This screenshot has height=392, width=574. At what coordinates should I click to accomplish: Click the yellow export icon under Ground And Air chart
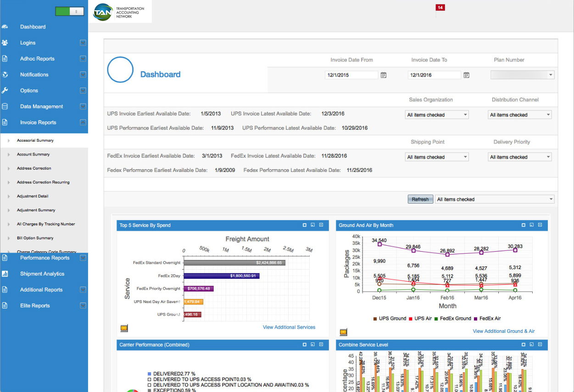[x=343, y=332]
